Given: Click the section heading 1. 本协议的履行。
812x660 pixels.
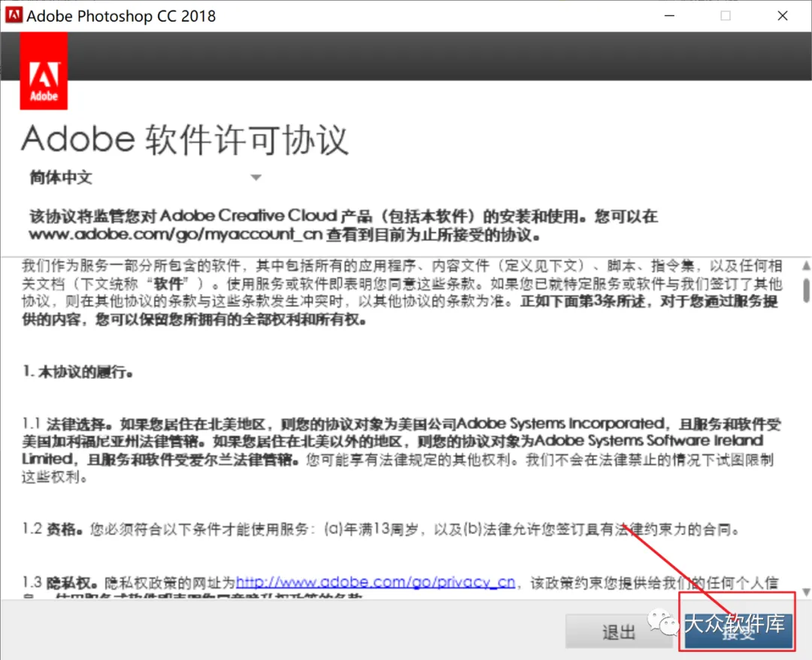Looking at the screenshot, I should coord(77,371).
